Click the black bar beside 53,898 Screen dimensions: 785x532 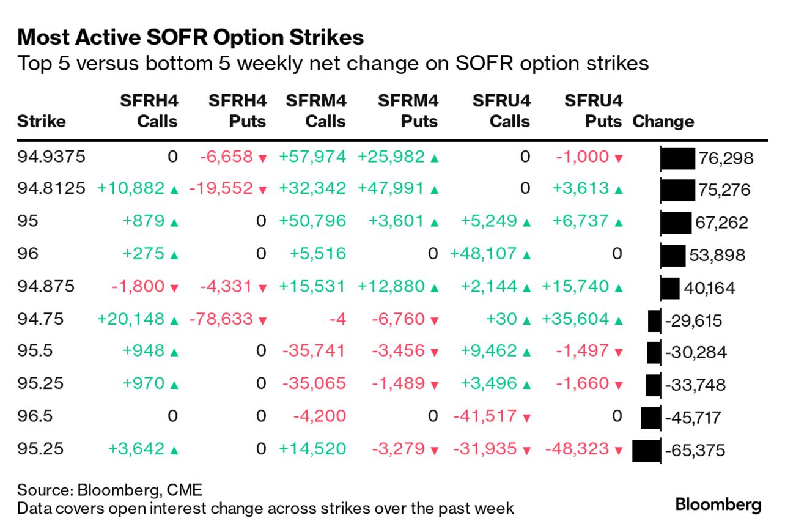coord(673,256)
